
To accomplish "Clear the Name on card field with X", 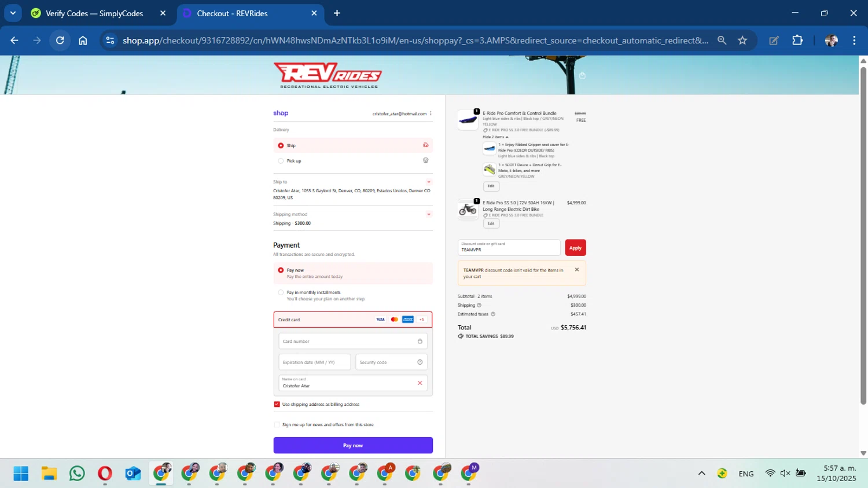I will 420,383.
